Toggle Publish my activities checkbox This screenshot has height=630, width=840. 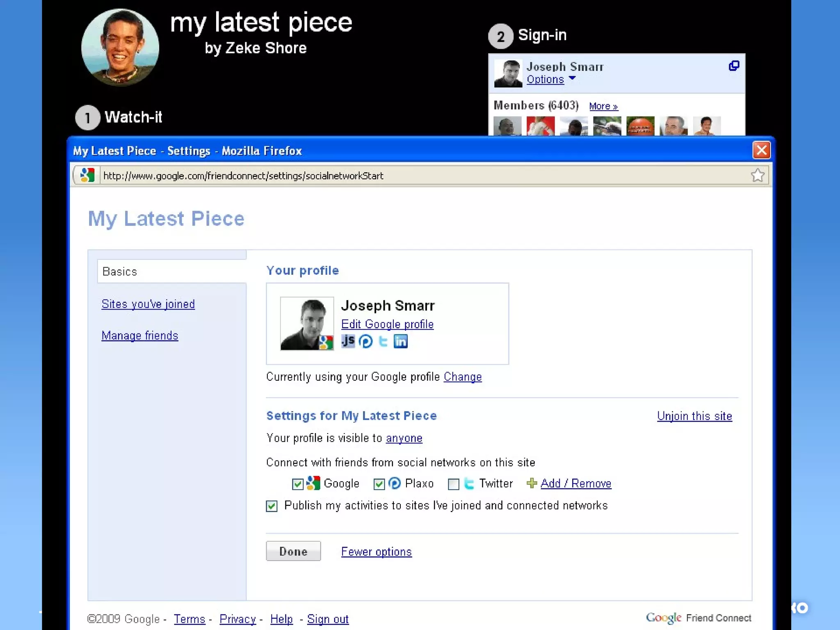click(x=272, y=506)
